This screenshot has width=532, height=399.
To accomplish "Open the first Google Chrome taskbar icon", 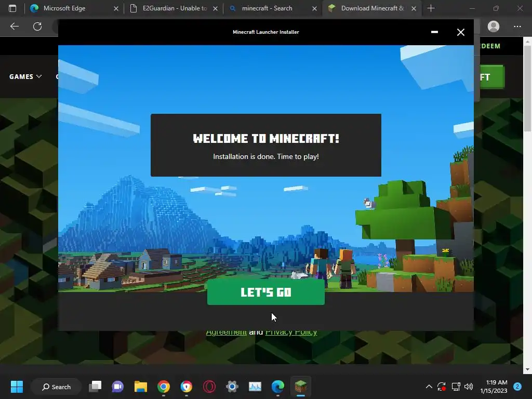I will coord(164,387).
